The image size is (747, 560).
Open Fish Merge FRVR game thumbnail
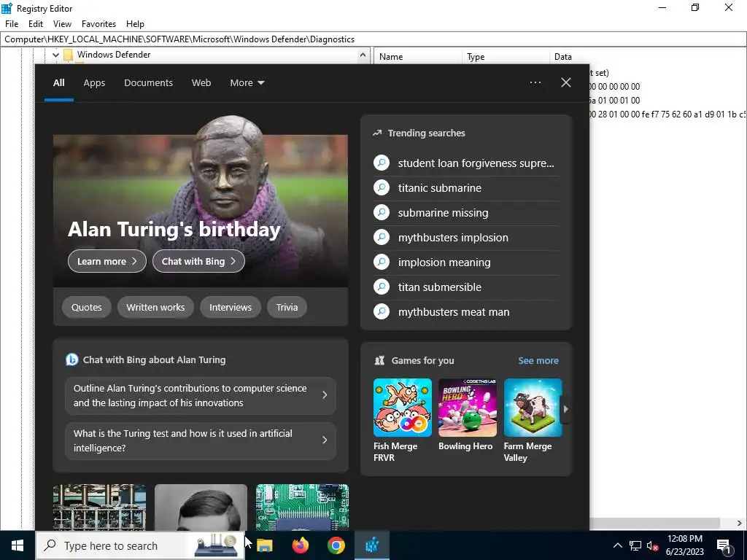tap(403, 408)
